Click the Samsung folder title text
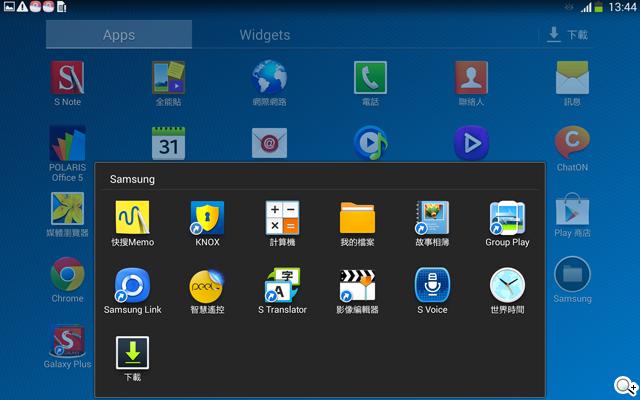The width and height of the screenshot is (640, 400). point(132,180)
